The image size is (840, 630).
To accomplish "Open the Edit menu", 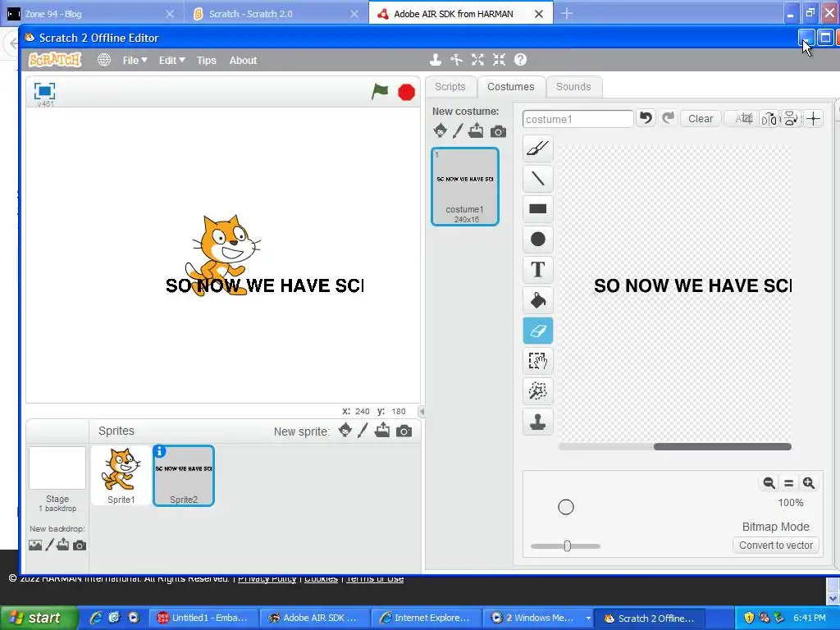I will [x=171, y=60].
